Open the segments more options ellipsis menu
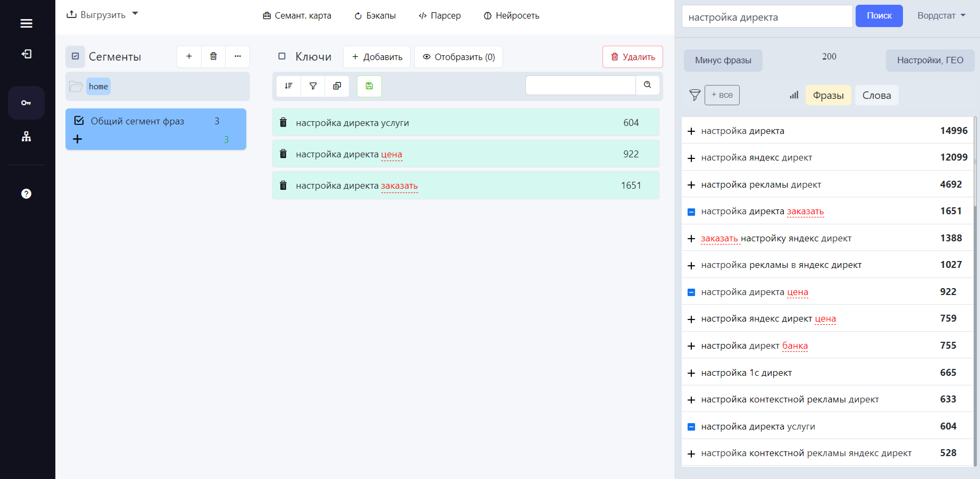 tap(238, 56)
